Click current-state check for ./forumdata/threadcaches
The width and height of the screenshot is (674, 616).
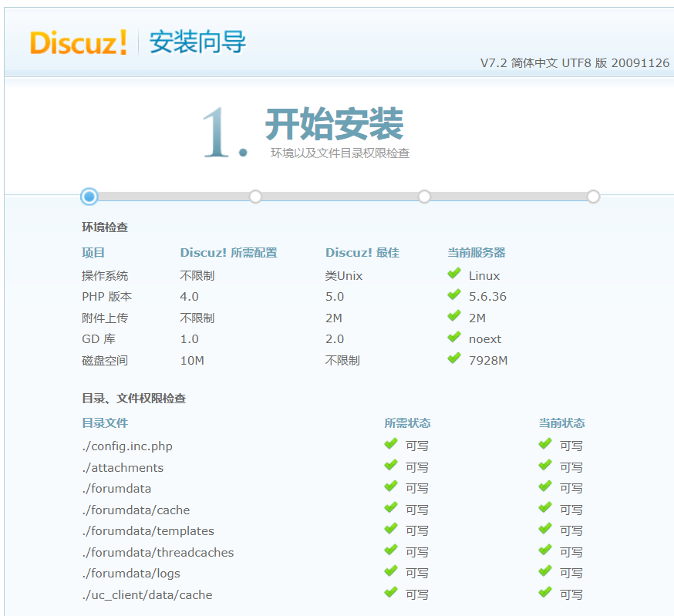coord(545,550)
